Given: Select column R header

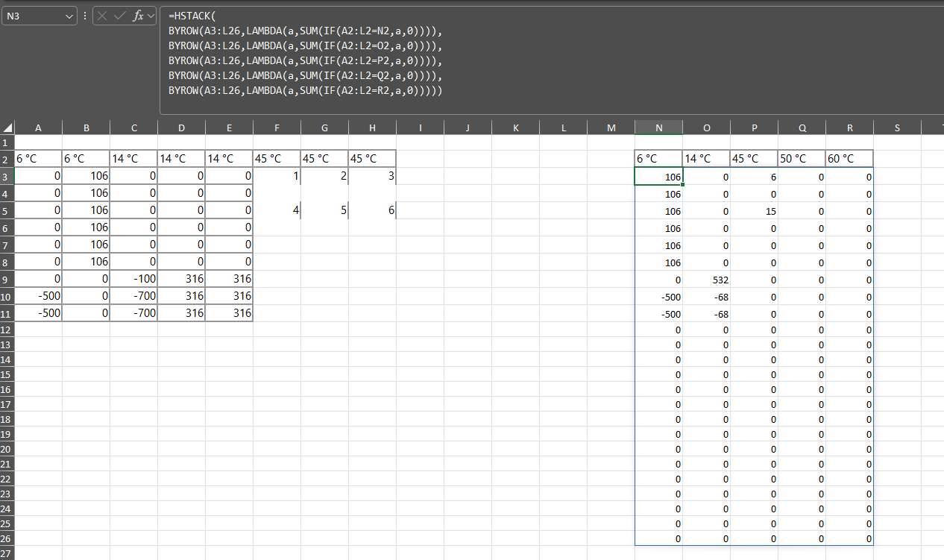Looking at the screenshot, I should (849, 128).
